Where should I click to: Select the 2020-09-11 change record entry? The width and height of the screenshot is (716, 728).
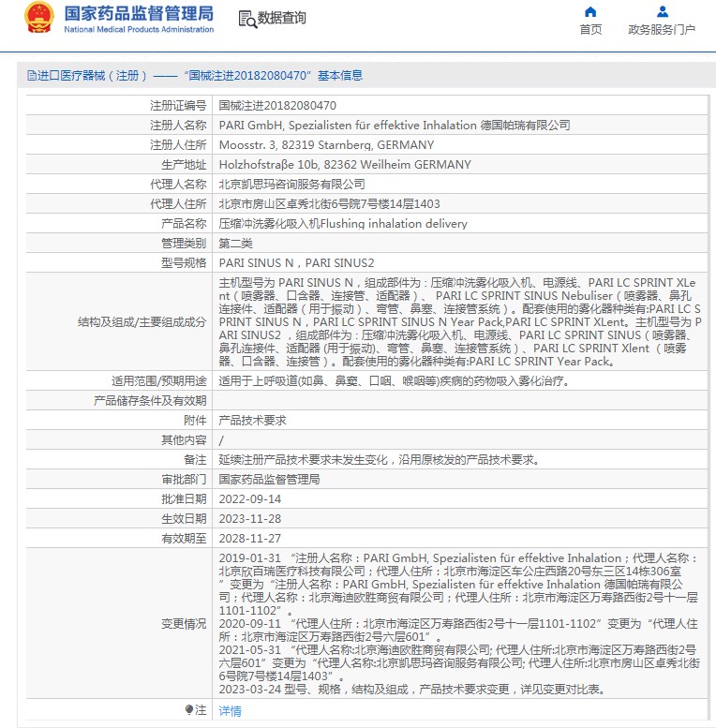459,630
